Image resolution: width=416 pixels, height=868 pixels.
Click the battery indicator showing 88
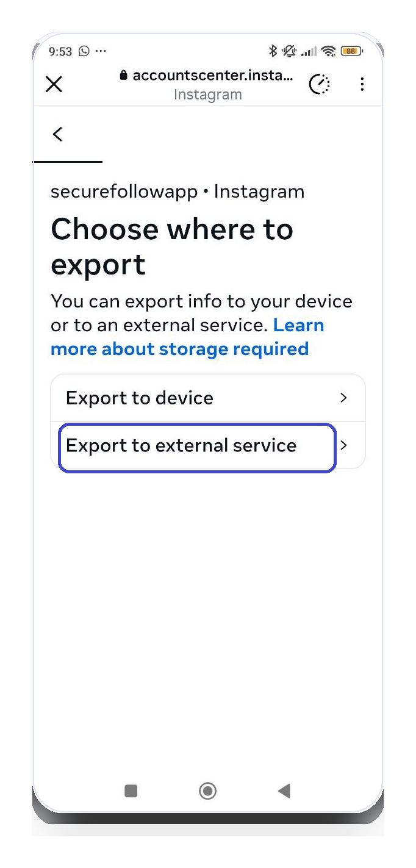point(351,51)
